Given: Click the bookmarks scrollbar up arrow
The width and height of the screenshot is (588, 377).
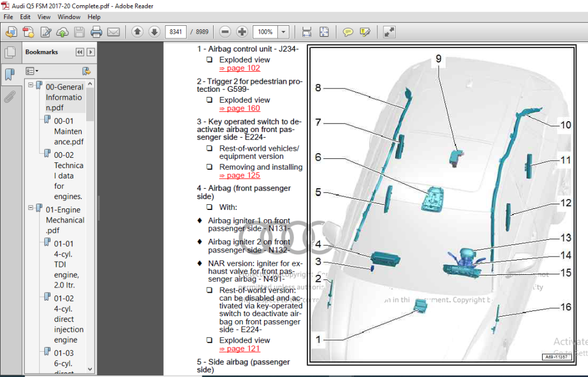Looking at the screenshot, I should pos(90,84).
